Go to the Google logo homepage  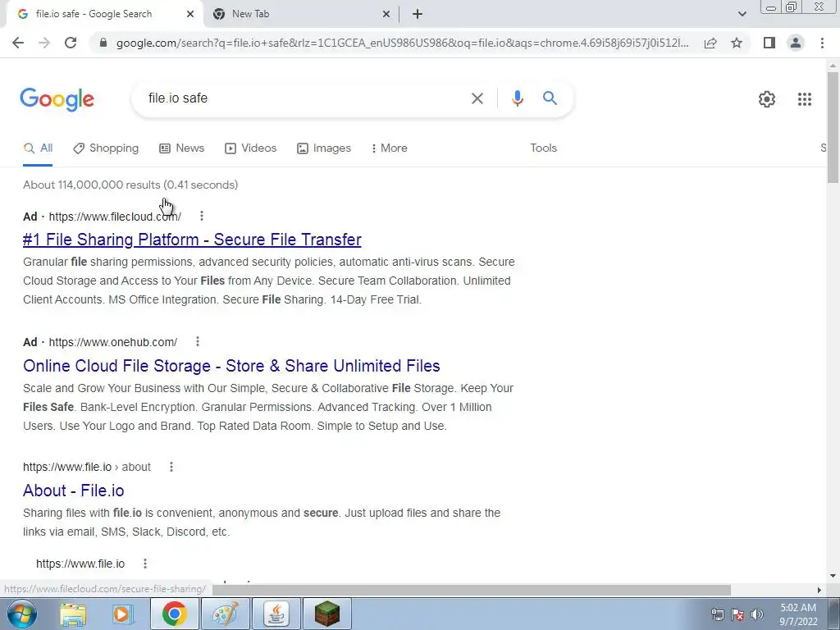(57, 99)
